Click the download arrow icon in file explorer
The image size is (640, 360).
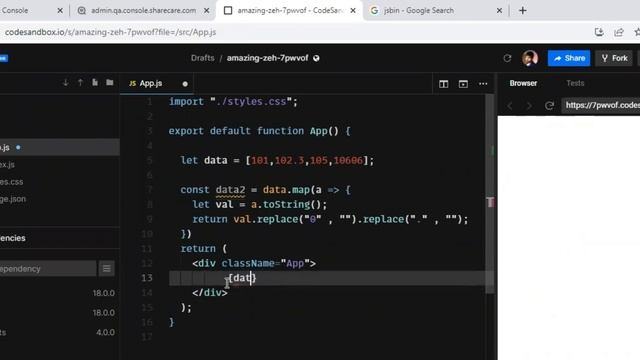[65, 83]
